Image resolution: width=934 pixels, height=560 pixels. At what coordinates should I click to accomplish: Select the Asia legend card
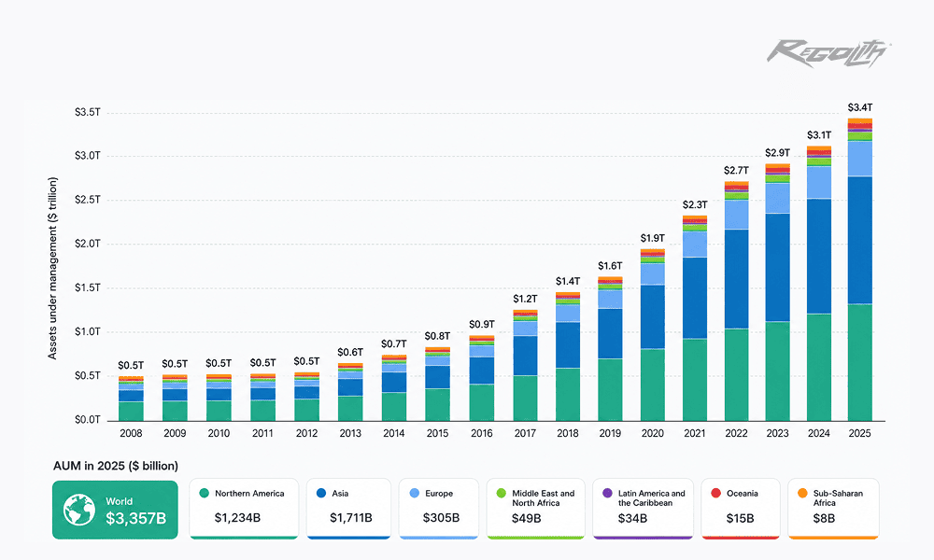pyautogui.click(x=348, y=509)
